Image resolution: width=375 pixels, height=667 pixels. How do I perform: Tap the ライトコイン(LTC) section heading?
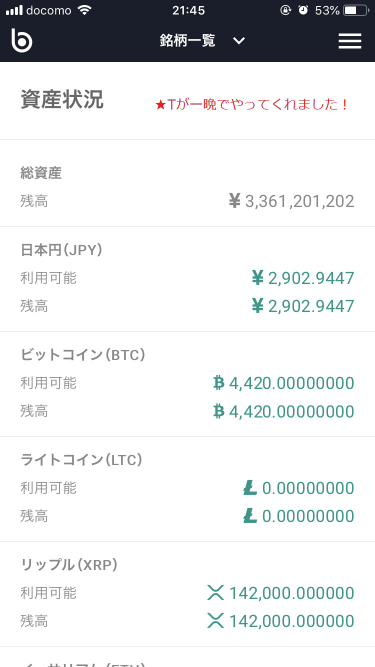81,460
